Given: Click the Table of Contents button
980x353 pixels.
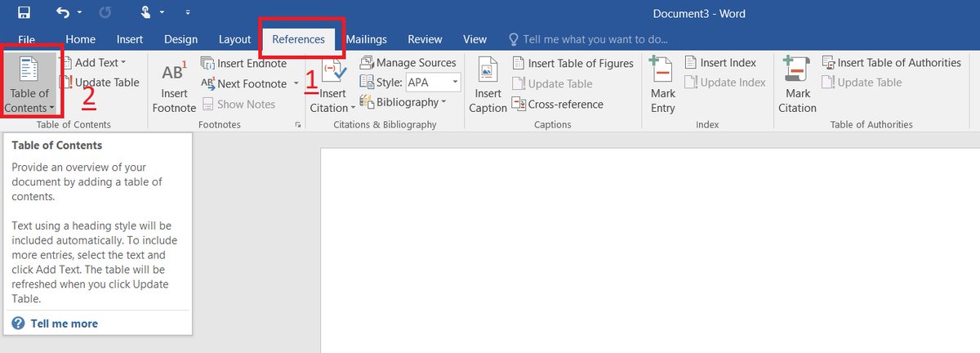Looking at the screenshot, I should (x=30, y=84).
